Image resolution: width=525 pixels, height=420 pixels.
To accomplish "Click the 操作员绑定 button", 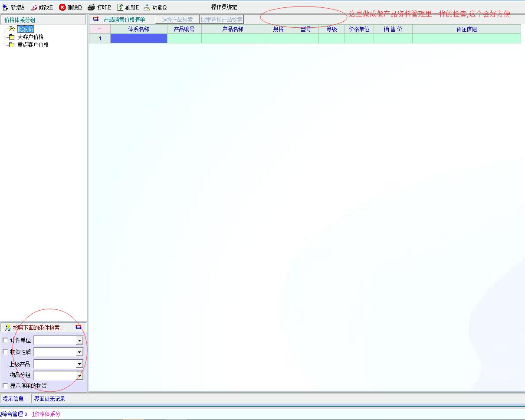I will tap(224, 7).
